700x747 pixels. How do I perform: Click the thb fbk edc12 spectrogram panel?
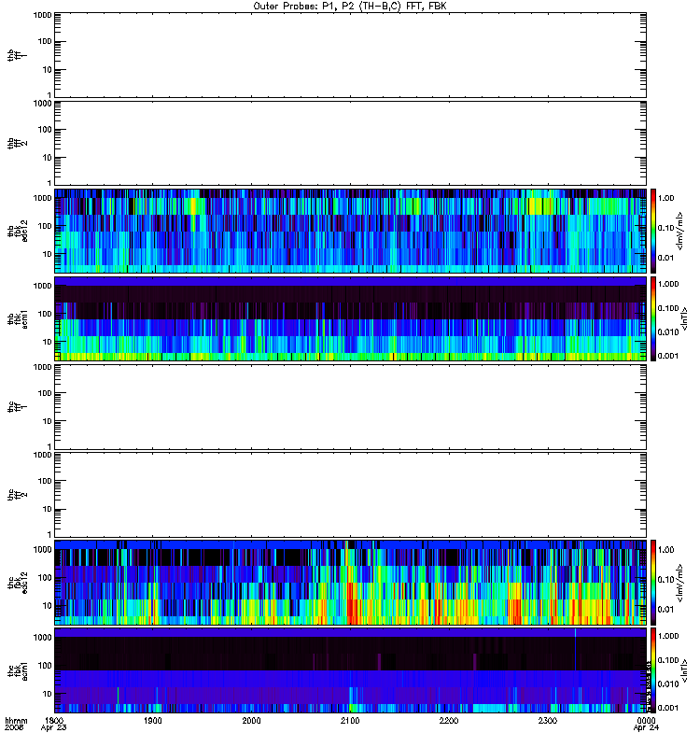coord(351,231)
